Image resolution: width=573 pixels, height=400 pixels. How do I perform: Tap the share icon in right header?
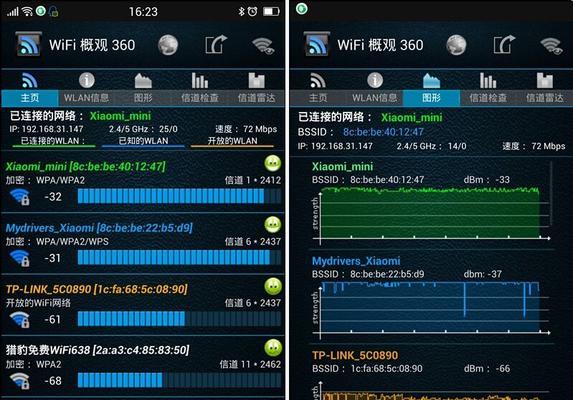point(504,45)
